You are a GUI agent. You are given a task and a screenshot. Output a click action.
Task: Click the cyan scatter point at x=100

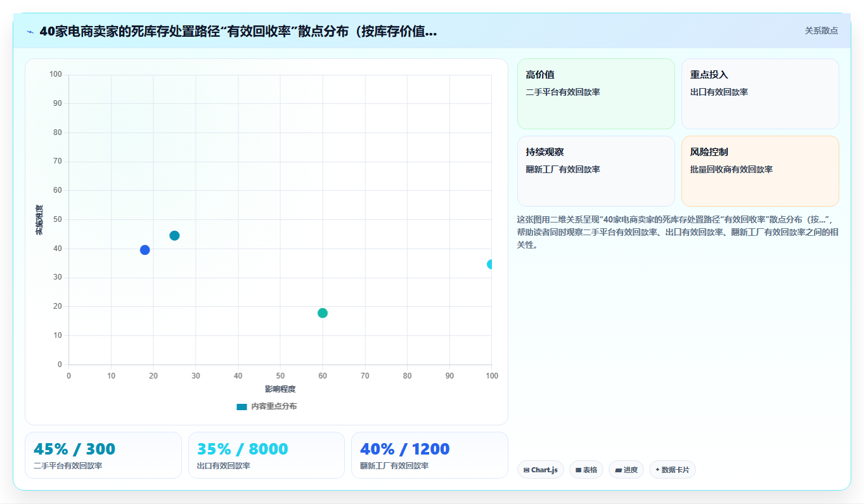tap(491, 264)
